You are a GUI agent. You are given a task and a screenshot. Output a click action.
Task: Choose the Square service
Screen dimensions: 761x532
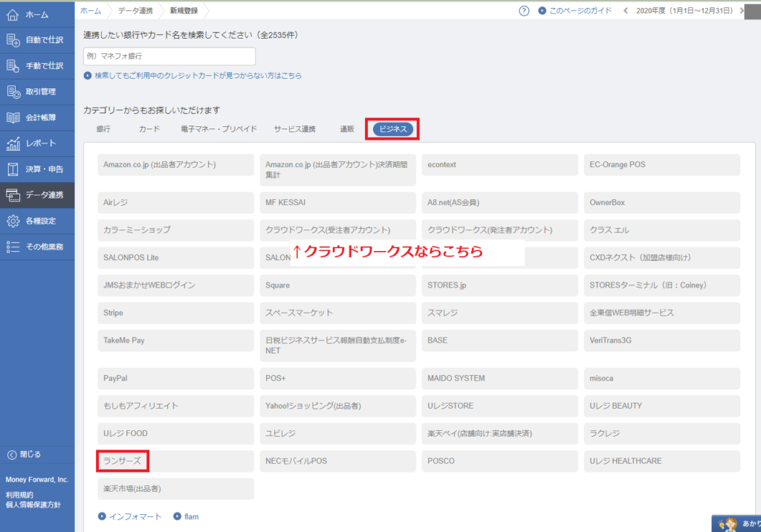click(x=338, y=285)
